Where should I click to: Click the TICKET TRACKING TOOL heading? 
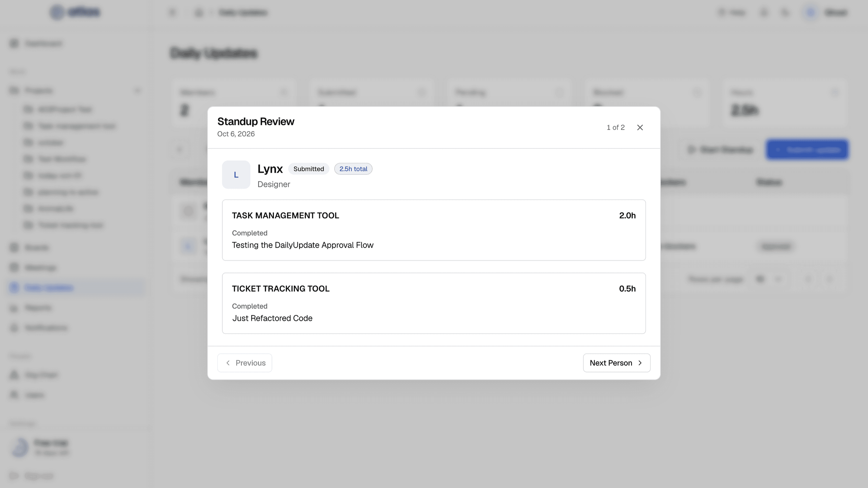pos(281,289)
